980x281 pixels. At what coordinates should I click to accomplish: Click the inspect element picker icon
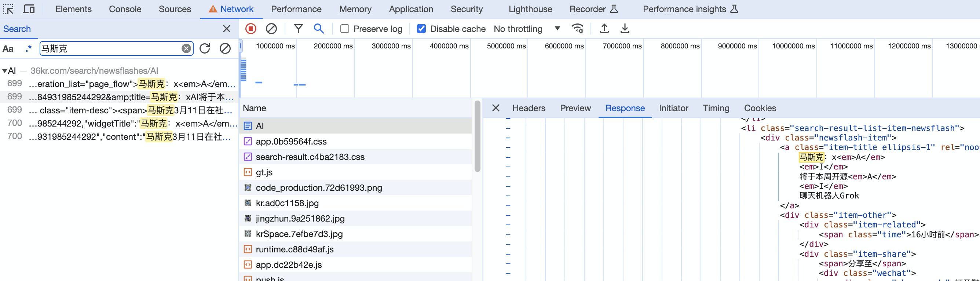(x=8, y=9)
